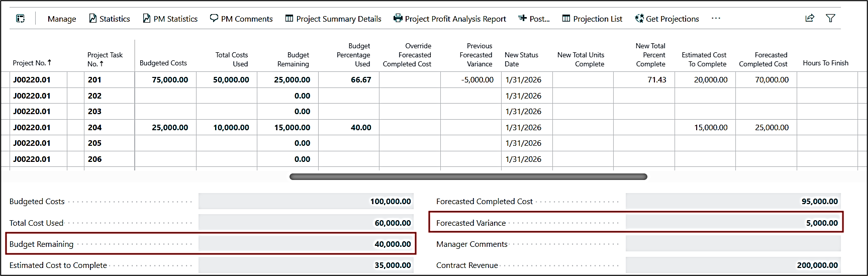The image size is (868, 276).
Task: Expand the Manage menu
Action: pos(62,19)
